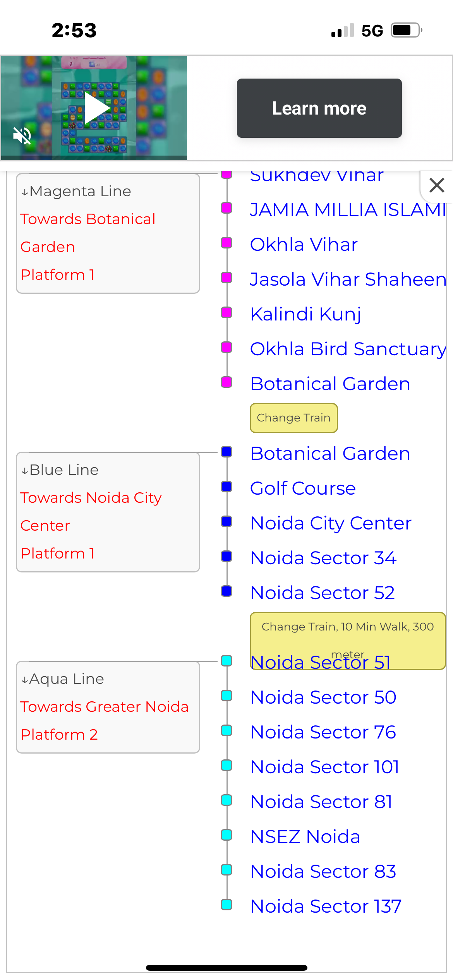
Task: Click the blue dot beside Golf Course
Action: [226, 487]
